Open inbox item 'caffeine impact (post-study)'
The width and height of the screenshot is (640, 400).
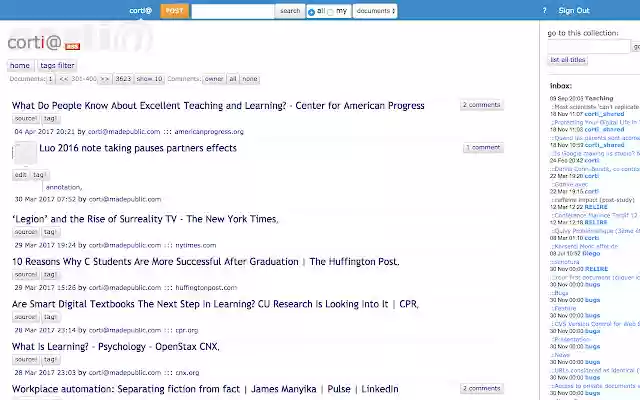593,200
